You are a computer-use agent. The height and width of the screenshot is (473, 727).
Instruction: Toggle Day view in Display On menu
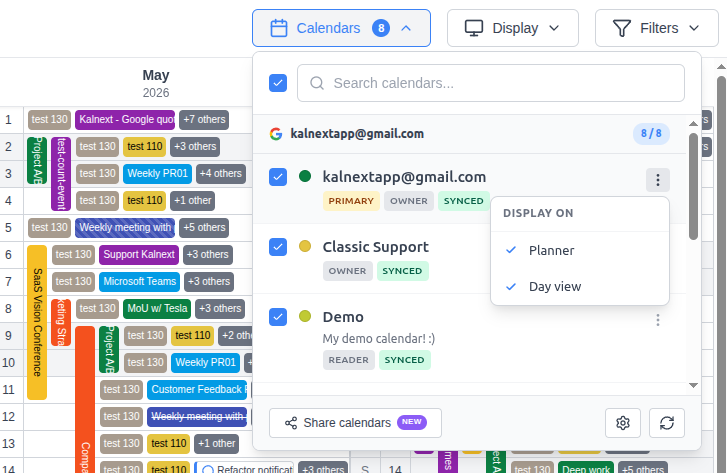tap(580, 287)
